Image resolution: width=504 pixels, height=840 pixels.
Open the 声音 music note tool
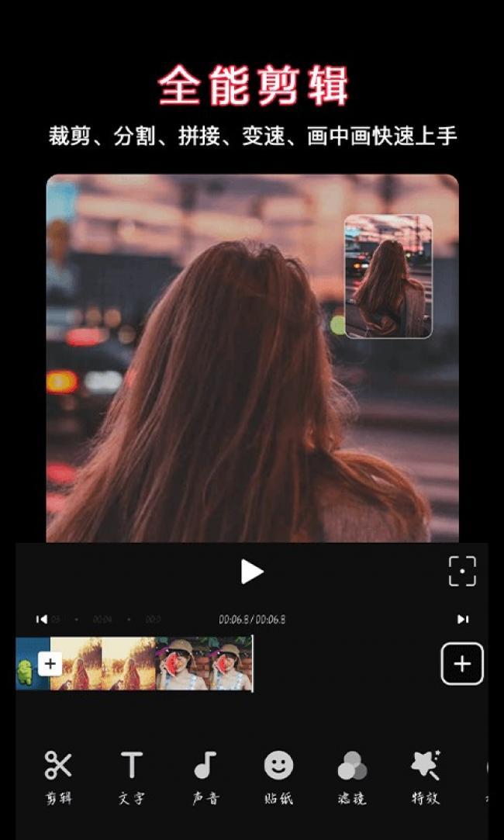click(205, 776)
